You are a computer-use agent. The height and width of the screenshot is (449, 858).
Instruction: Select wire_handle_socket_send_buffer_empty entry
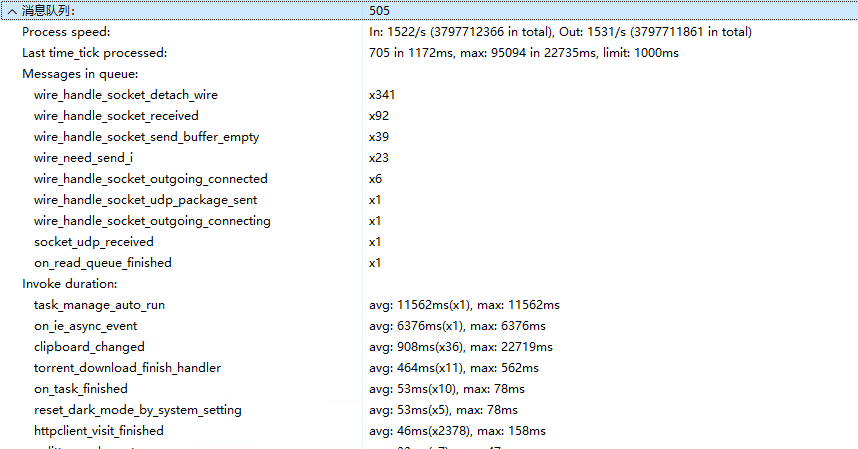point(139,137)
